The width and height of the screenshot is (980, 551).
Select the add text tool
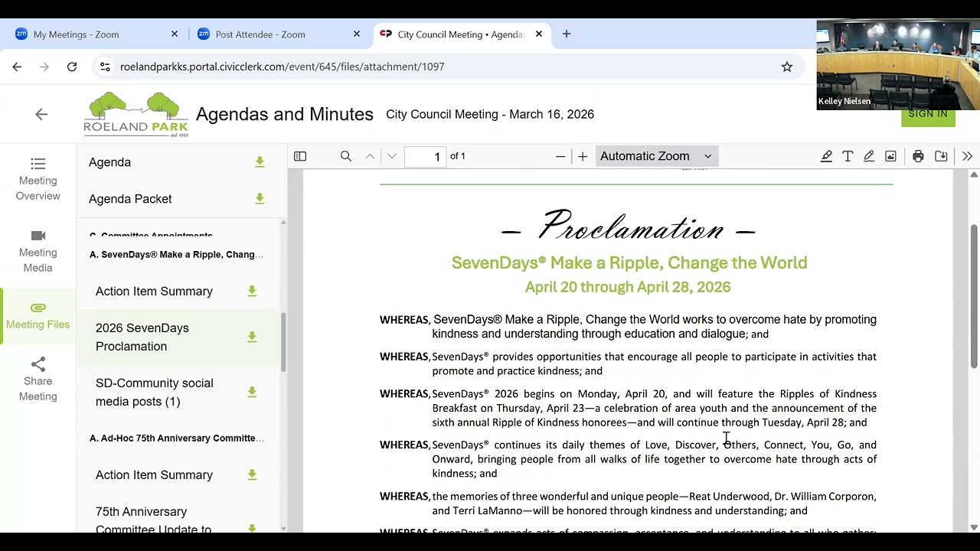tap(848, 156)
